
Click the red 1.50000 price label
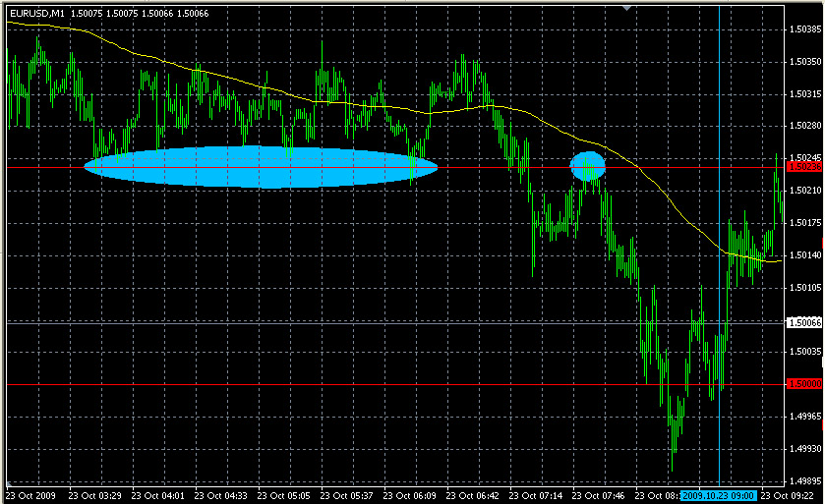804,383
